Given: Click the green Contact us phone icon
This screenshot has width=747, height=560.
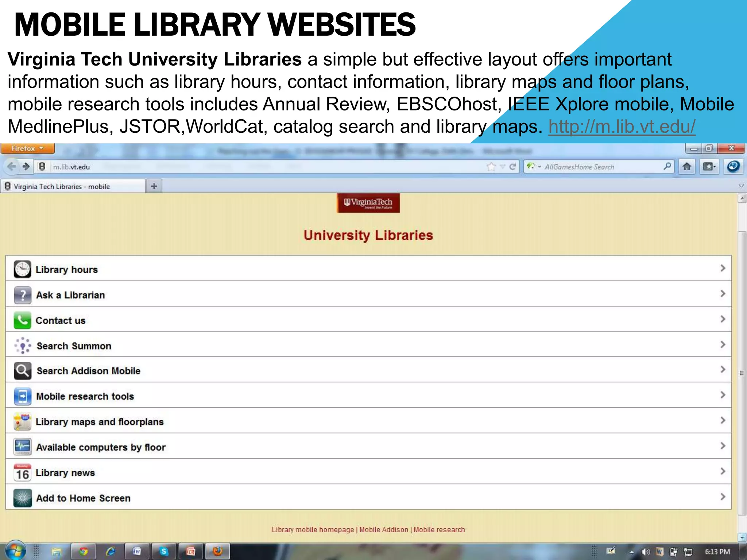Looking at the screenshot, I should coord(22,320).
